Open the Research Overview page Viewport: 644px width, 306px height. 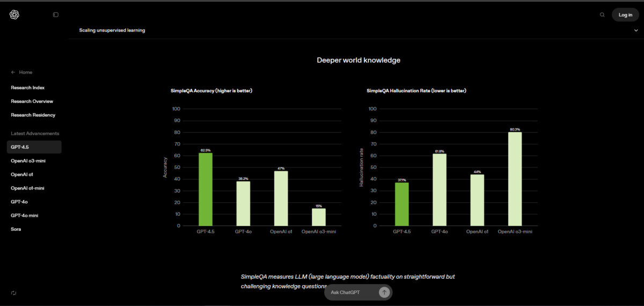pos(32,101)
